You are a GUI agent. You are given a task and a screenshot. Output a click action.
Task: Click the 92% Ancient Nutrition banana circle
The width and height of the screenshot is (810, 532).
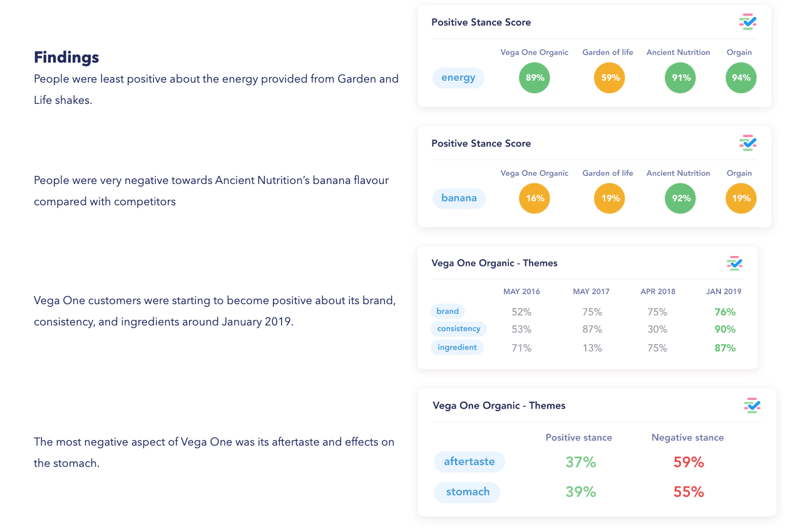coord(680,198)
